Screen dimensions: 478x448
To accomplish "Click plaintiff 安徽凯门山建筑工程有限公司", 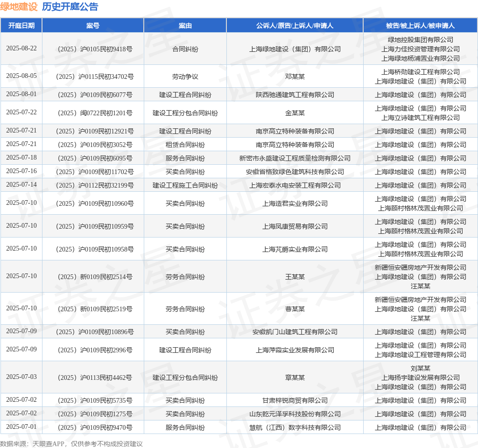I will tap(295, 332).
